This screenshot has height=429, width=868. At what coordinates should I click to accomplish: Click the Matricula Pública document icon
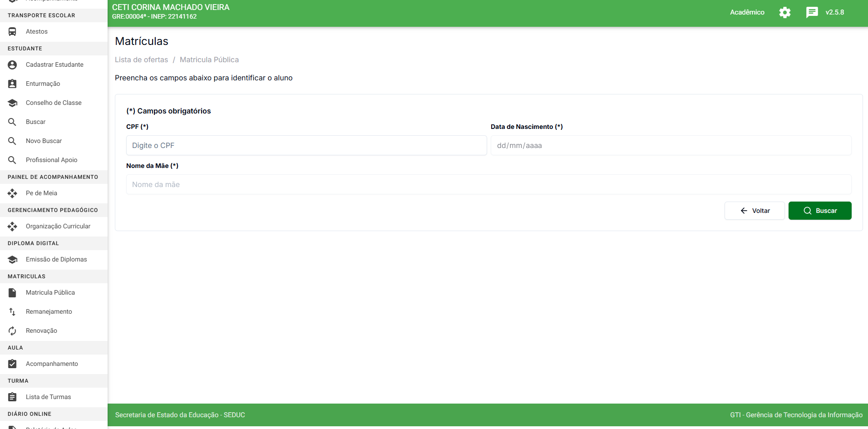coord(12,293)
